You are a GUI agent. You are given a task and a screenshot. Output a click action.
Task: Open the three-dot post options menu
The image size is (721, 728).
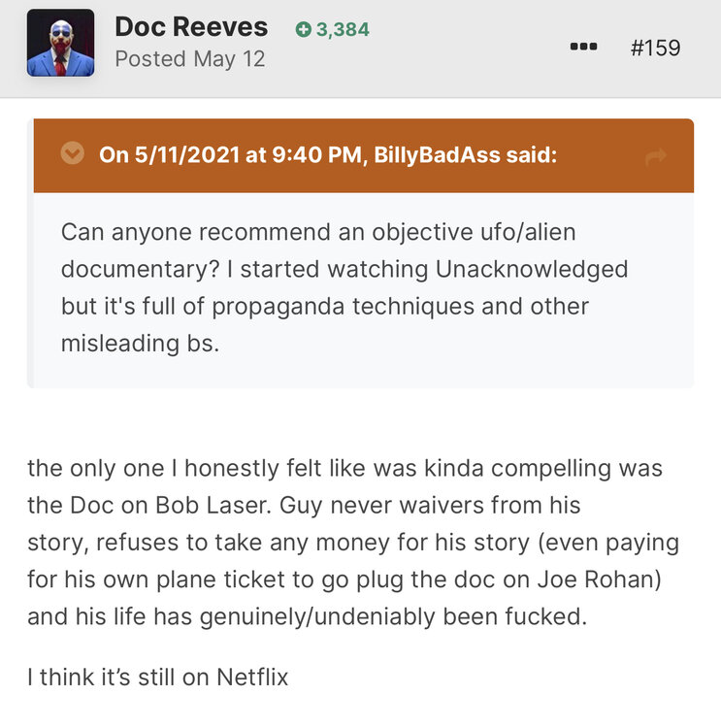582,48
